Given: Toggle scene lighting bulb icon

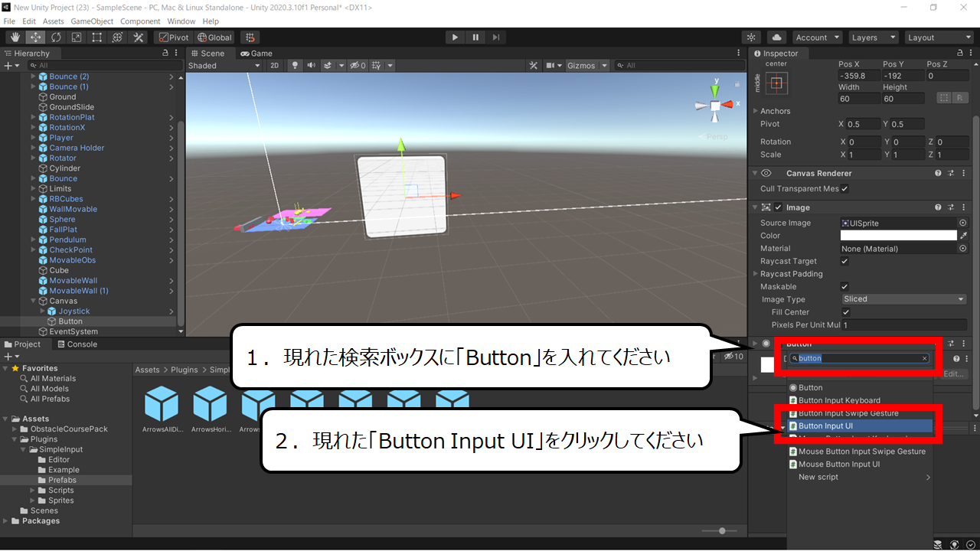Looking at the screenshot, I should 296,66.
